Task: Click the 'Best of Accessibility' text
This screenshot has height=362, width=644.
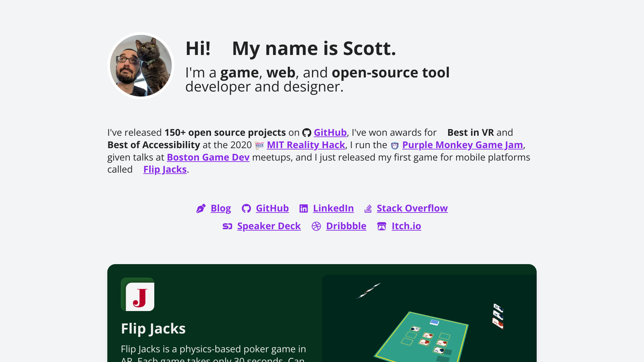Action: pyautogui.click(x=154, y=145)
